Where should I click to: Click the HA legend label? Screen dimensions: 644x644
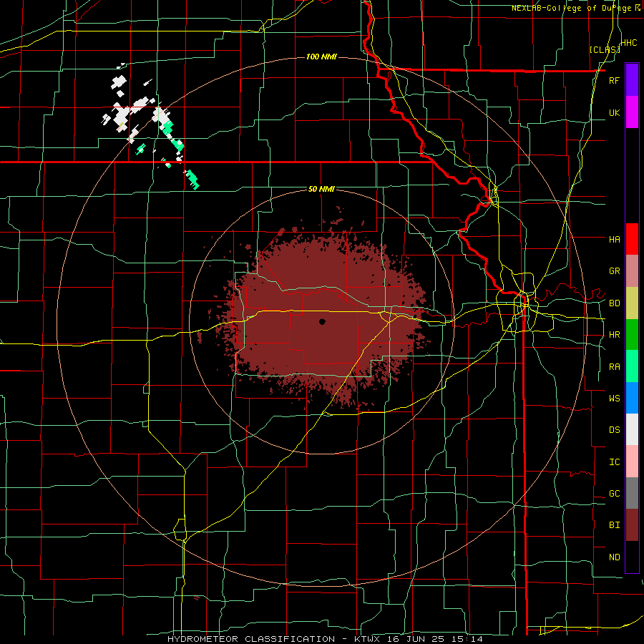615,240
